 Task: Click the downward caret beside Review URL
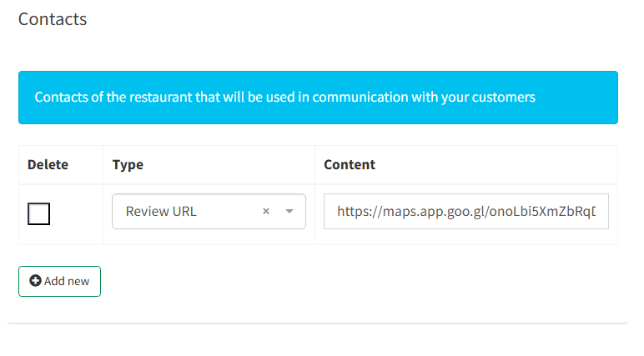[289, 212]
